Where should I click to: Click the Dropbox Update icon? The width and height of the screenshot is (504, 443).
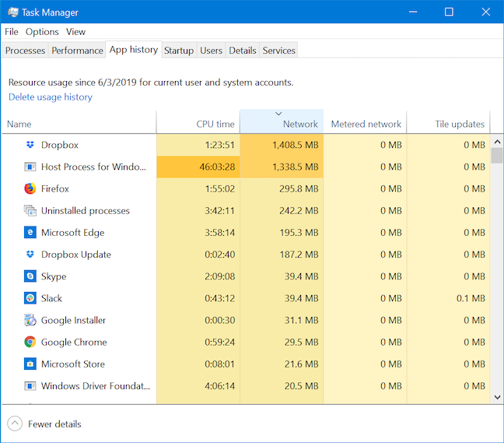click(30, 255)
